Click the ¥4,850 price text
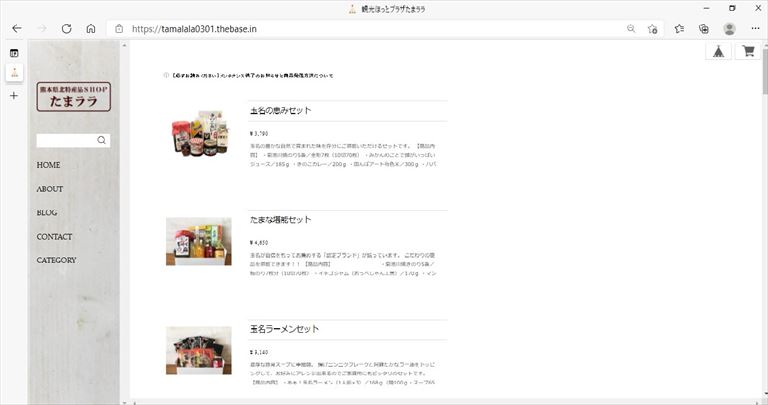 (259, 243)
